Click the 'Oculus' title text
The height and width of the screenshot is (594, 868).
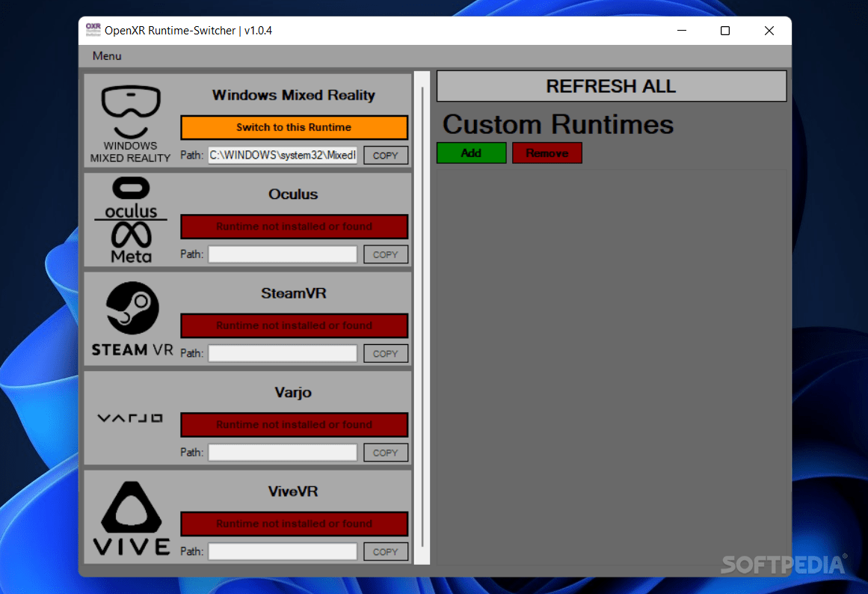pyautogui.click(x=293, y=195)
